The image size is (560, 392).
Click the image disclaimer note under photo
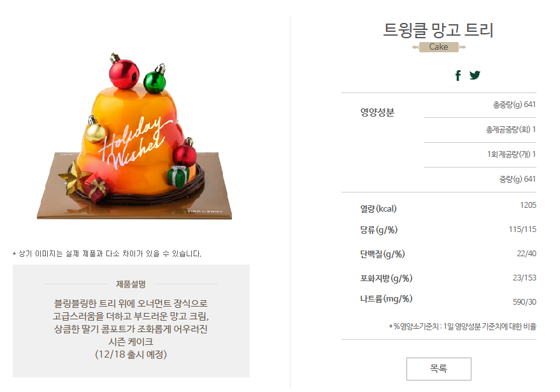(107, 254)
